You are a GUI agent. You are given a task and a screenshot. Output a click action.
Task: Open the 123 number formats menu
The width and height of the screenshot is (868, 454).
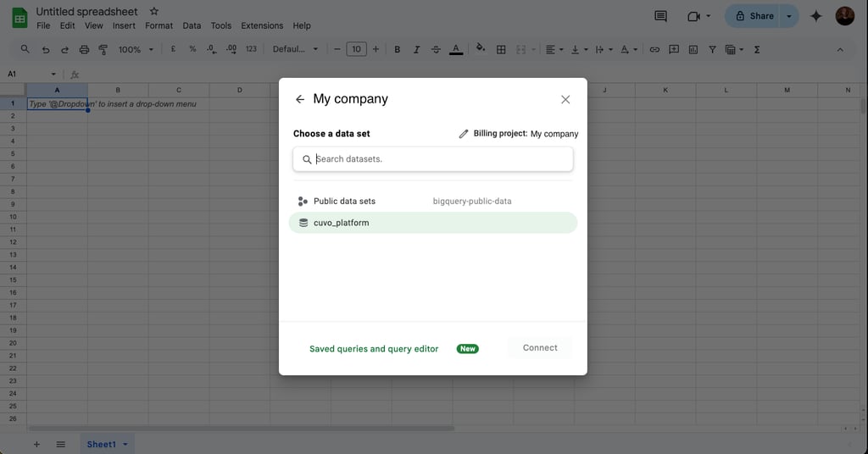pos(251,49)
